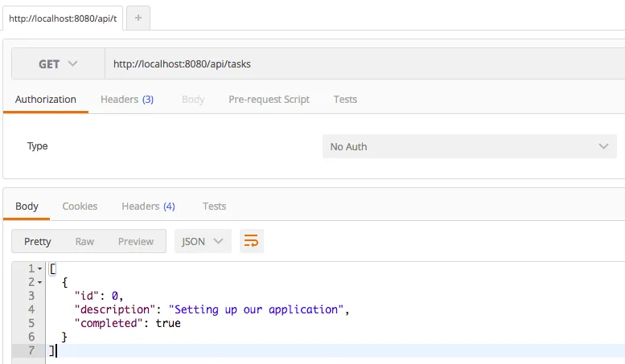Switch to Preview response view
Screen dimensions: 625x364
135,241
